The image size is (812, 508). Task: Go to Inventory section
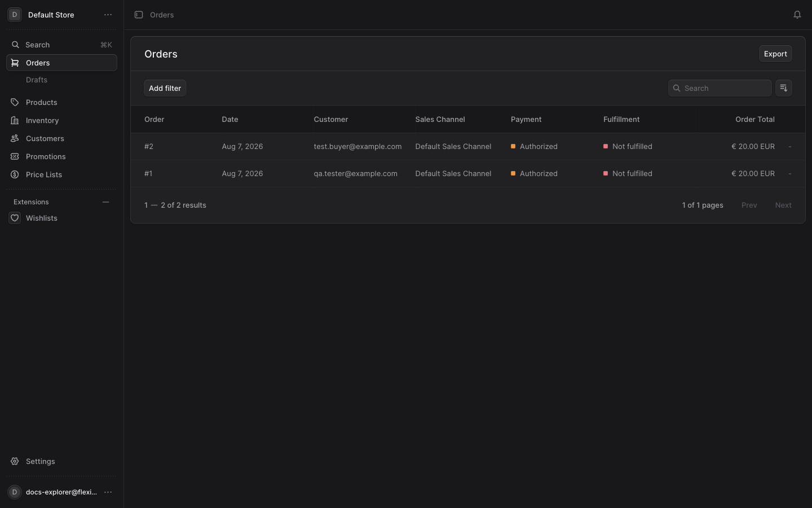click(x=61, y=120)
